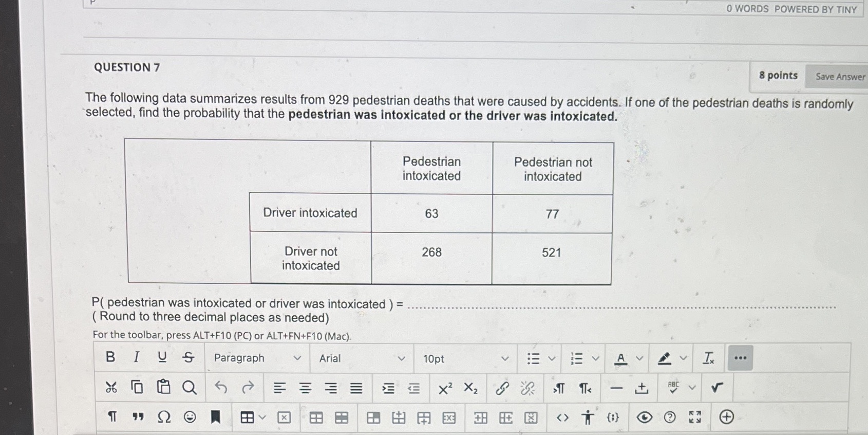Open table row properties

[341, 418]
